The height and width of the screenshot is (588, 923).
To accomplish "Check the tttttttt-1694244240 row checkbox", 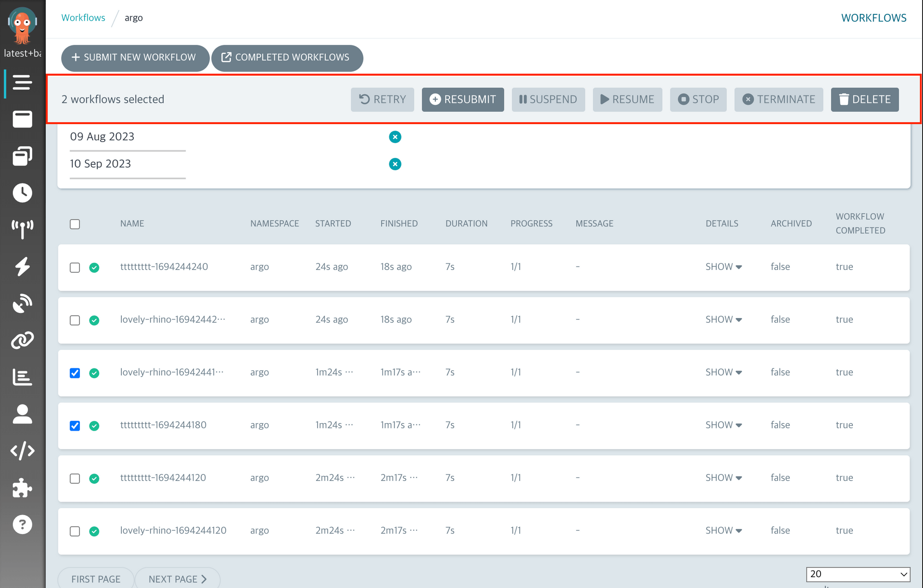I will point(75,268).
